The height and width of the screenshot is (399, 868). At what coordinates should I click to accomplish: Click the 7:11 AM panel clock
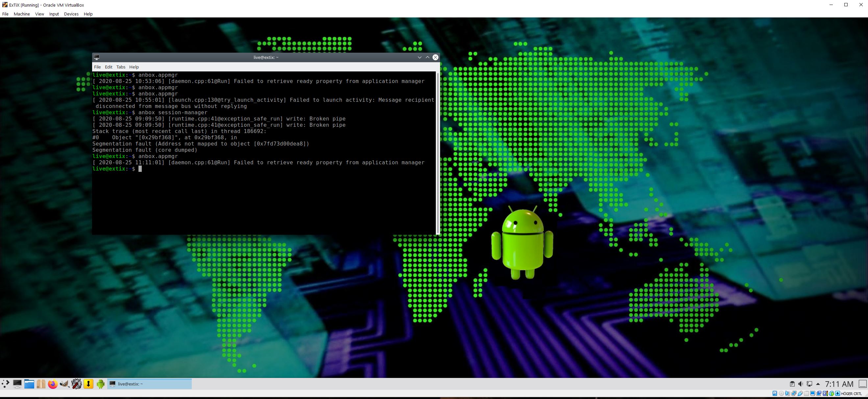click(x=839, y=384)
